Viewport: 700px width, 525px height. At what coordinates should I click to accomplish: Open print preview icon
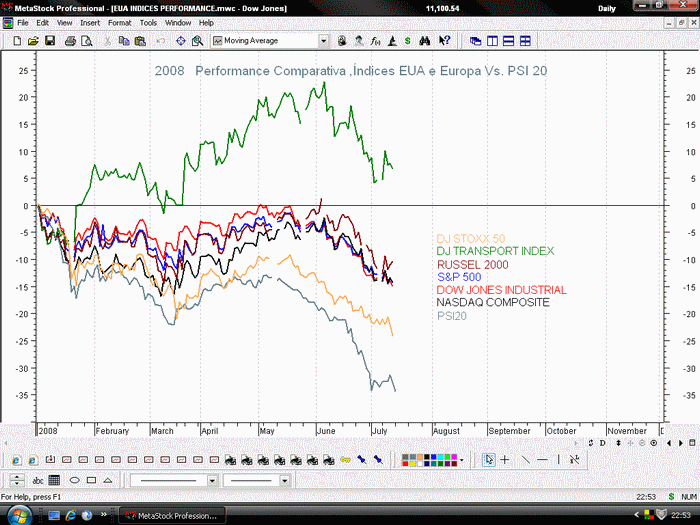[87, 41]
